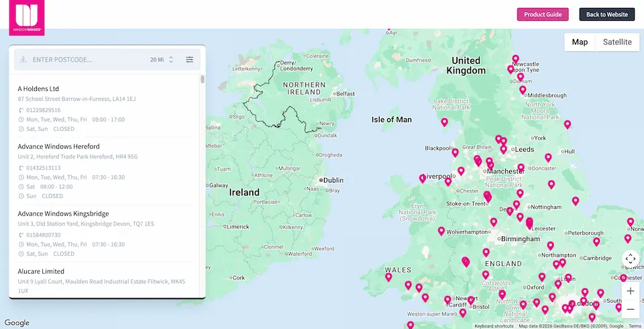Screen dimensions: 644x329
Task: Click clock icon beside A Holdens 09:00 - 17:00
Action: pos(21,120)
